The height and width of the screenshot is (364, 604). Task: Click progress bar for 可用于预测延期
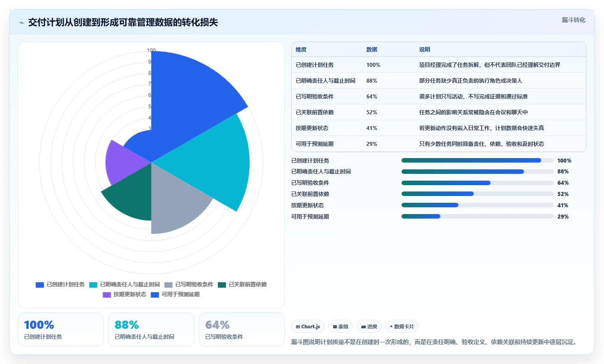click(x=477, y=216)
